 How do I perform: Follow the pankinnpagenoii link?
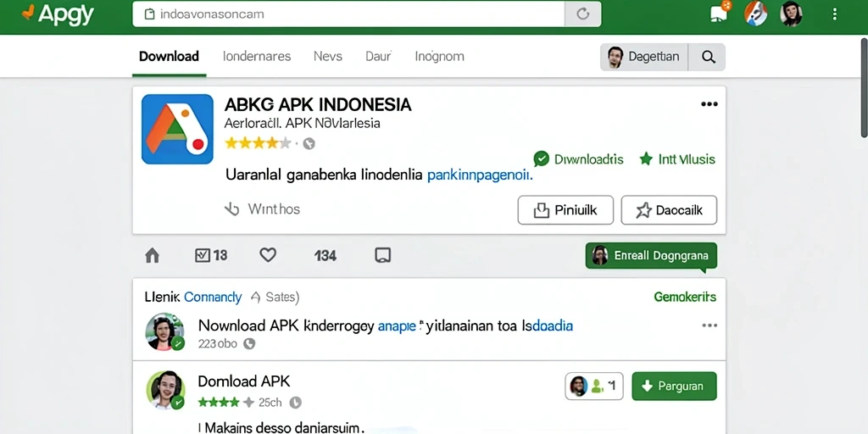480,175
